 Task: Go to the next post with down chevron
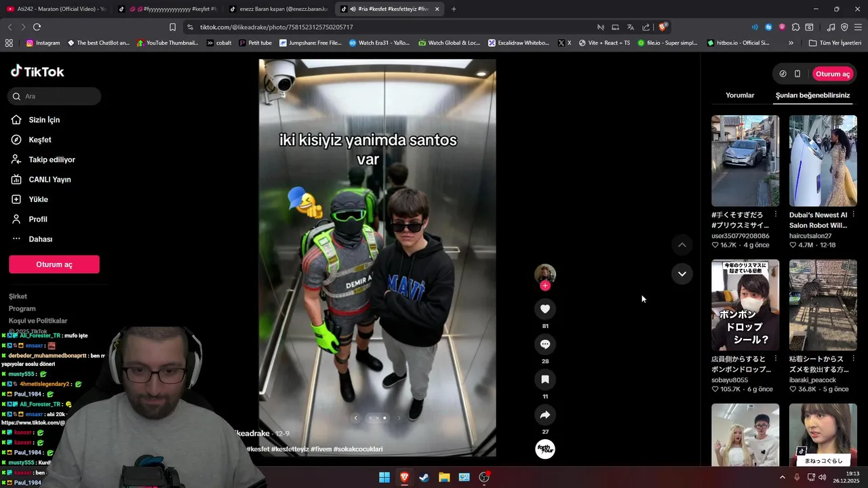pyautogui.click(x=682, y=274)
